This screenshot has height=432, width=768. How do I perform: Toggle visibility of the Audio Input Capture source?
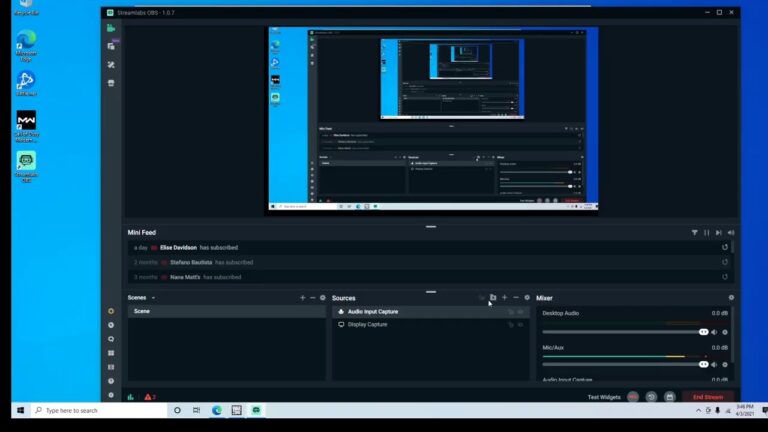[x=521, y=312]
